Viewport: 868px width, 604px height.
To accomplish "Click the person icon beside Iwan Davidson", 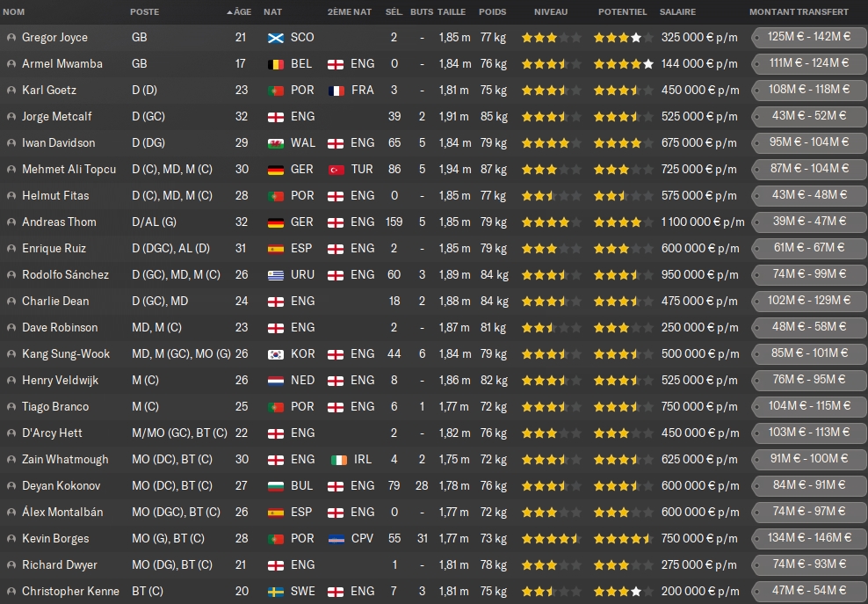I will click(x=11, y=143).
